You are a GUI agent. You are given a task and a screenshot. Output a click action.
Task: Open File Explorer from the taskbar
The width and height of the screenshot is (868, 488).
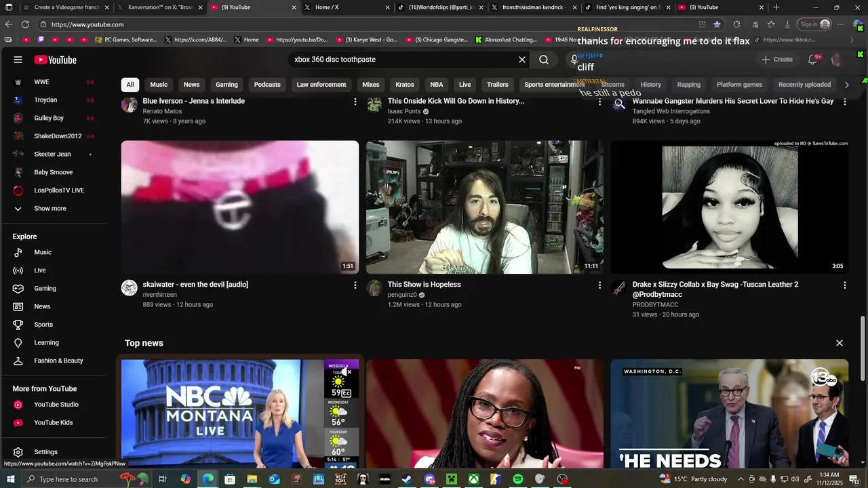[x=252, y=479]
